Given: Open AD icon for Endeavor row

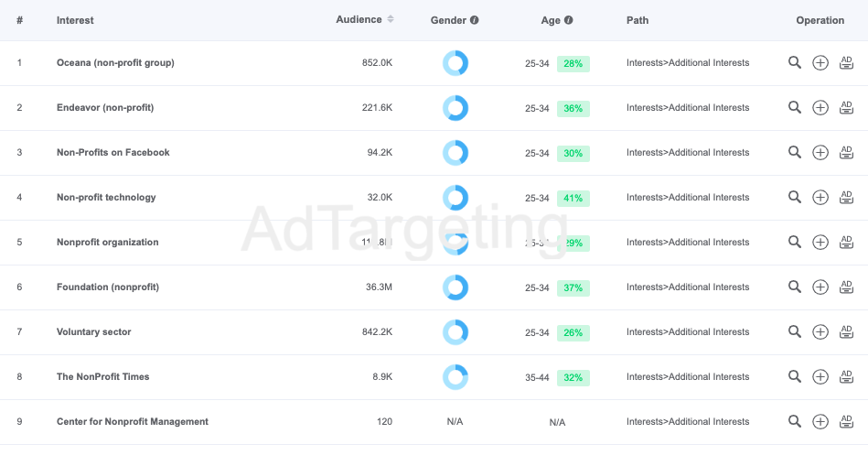Looking at the screenshot, I should (846, 107).
